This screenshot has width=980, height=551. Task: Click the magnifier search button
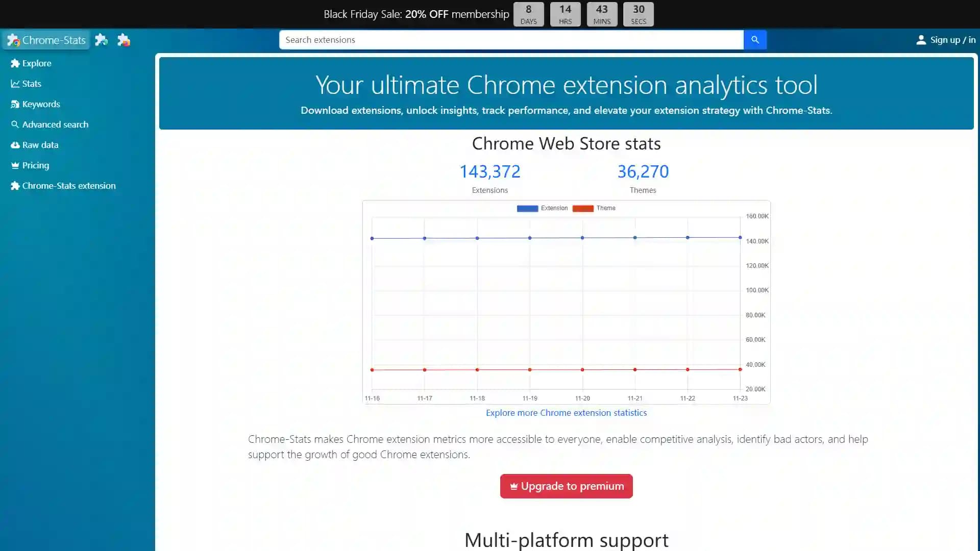[755, 40]
